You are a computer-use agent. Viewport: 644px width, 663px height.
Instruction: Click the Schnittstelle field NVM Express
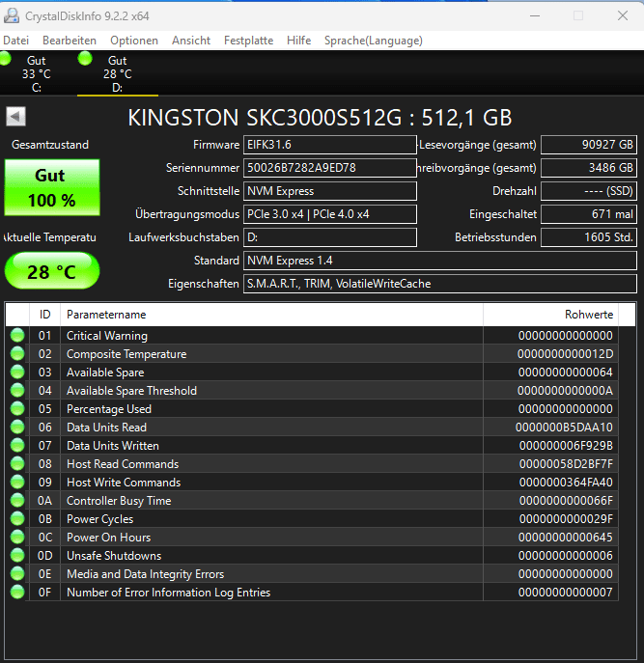(x=330, y=191)
